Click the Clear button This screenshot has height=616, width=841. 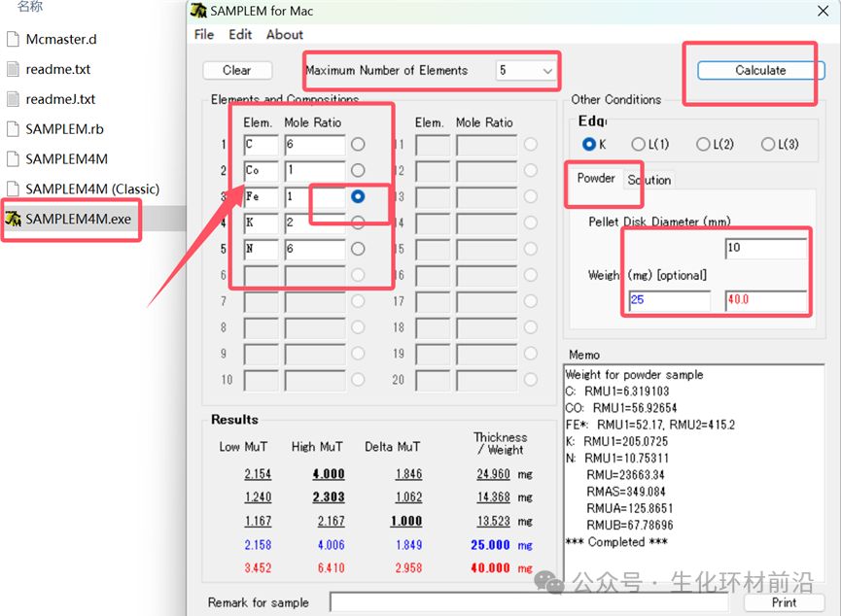[237, 70]
